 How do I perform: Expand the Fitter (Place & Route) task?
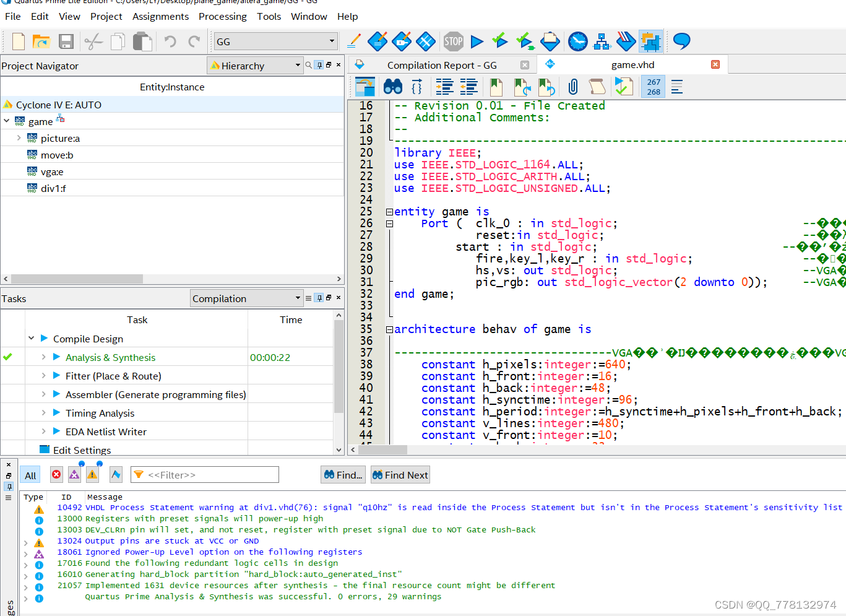pos(43,375)
